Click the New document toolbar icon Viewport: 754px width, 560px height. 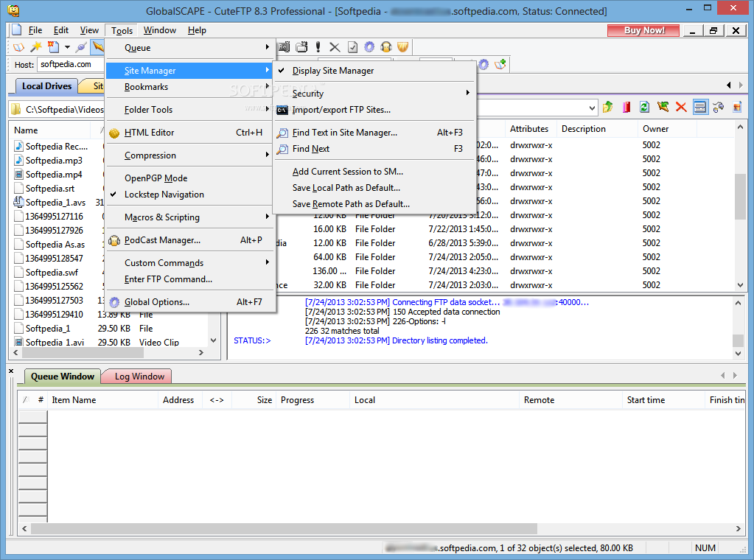(53, 47)
